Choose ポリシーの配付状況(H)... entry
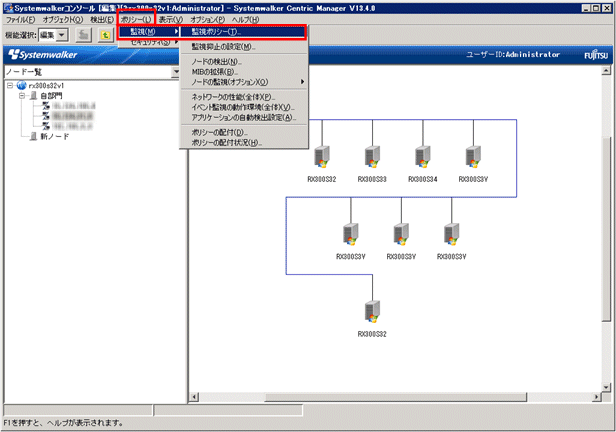The width and height of the screenshot is (616, 432). pyautogui.click(x=244, y=143)
